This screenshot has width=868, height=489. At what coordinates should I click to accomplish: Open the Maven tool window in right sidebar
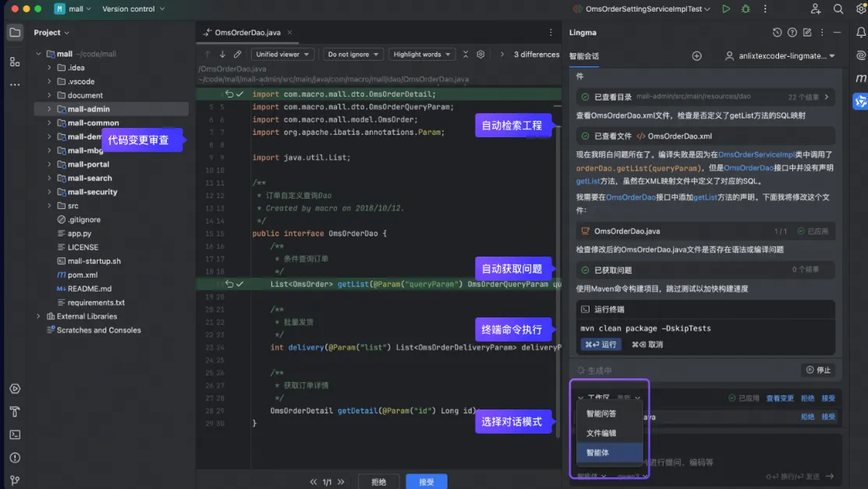[x=861, y=78]
